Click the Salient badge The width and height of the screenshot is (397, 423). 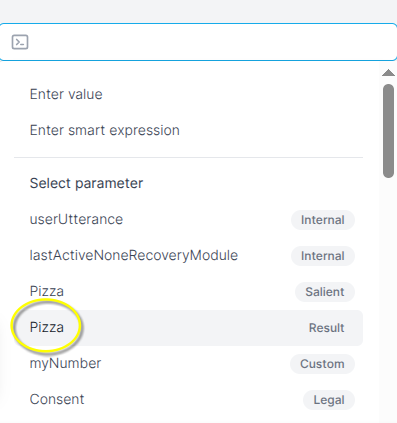[x=325, y=292]
